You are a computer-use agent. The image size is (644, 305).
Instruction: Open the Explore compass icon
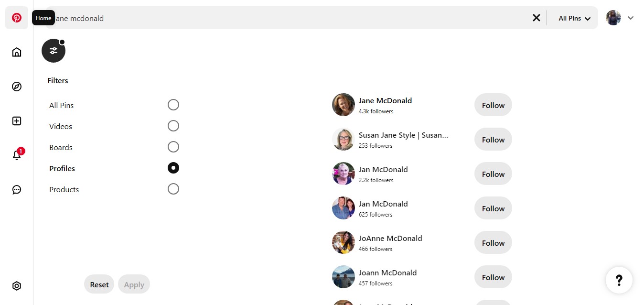[17, 87]
